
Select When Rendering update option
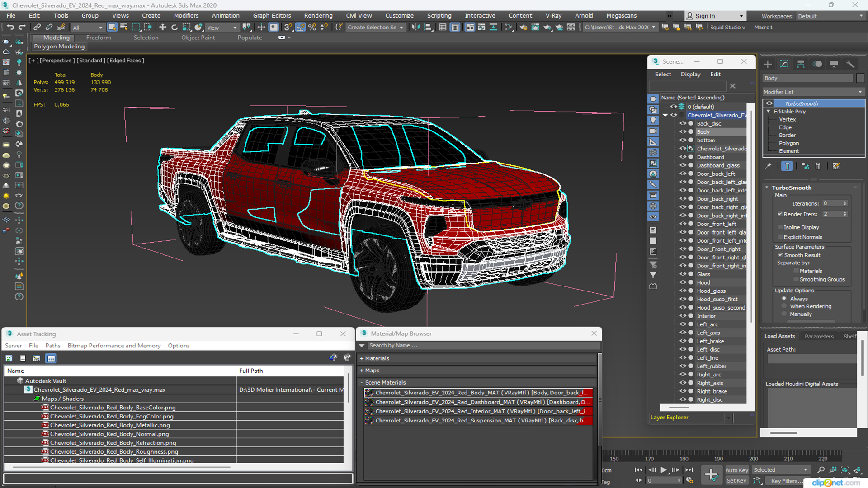tap(784, 306)
